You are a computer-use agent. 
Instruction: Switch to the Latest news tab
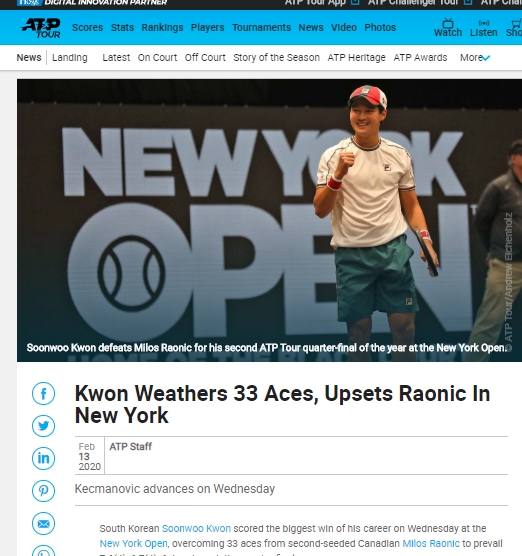point(116,57)
